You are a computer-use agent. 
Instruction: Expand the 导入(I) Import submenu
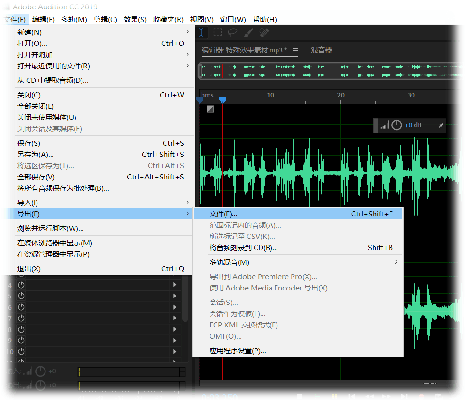[x=103, y=202]
